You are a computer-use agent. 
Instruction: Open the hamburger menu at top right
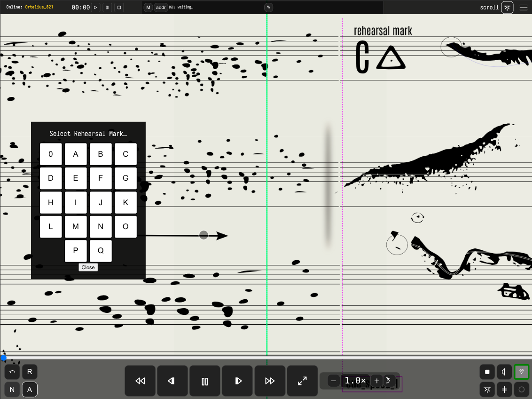(x=523, y=8)
